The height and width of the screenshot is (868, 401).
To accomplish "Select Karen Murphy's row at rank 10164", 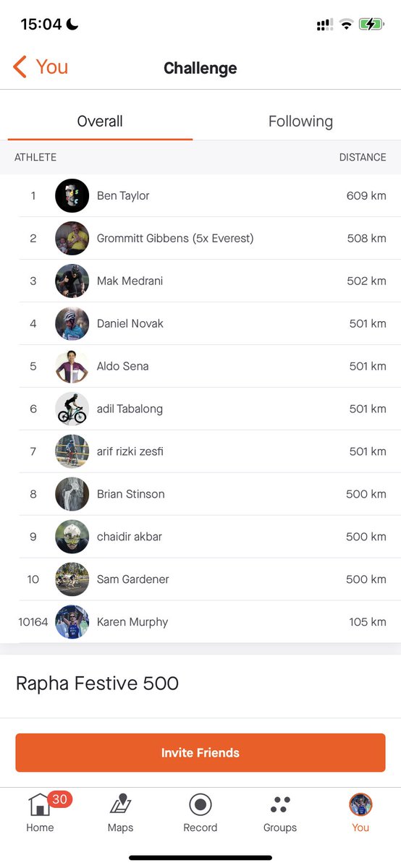I will click(x=200, y=622).
